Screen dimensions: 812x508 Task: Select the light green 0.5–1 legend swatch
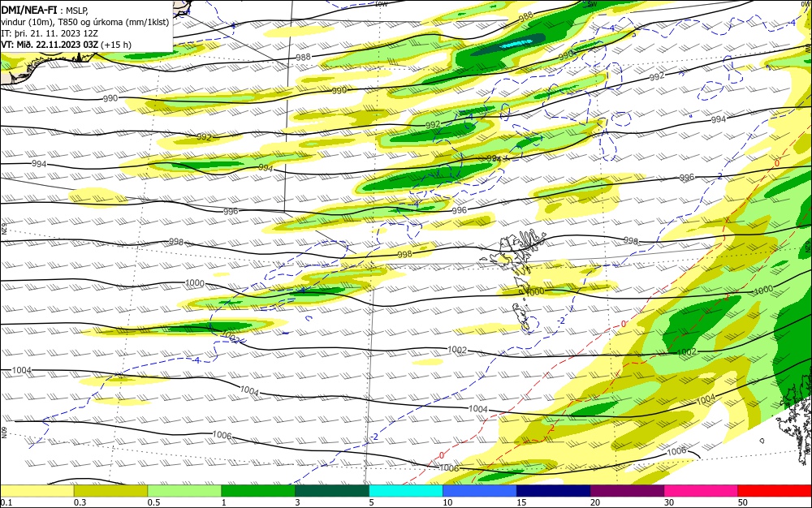point(184,491)
